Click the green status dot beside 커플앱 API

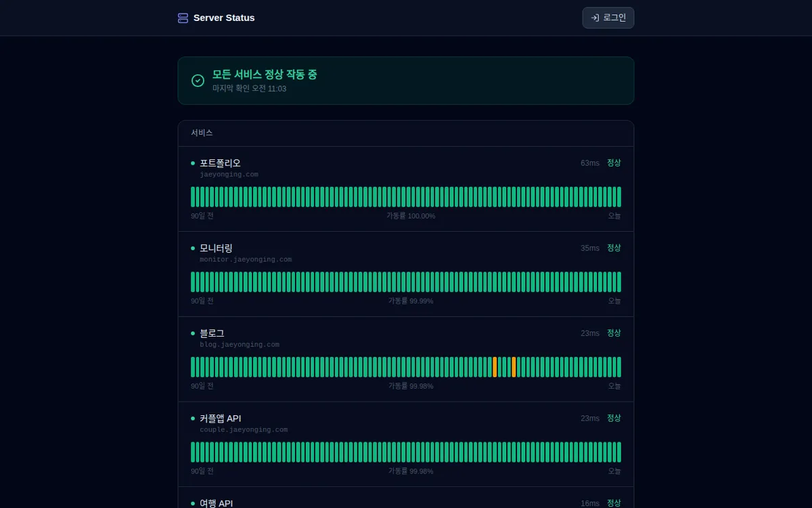pyautogui.click(x=193, y=419)
